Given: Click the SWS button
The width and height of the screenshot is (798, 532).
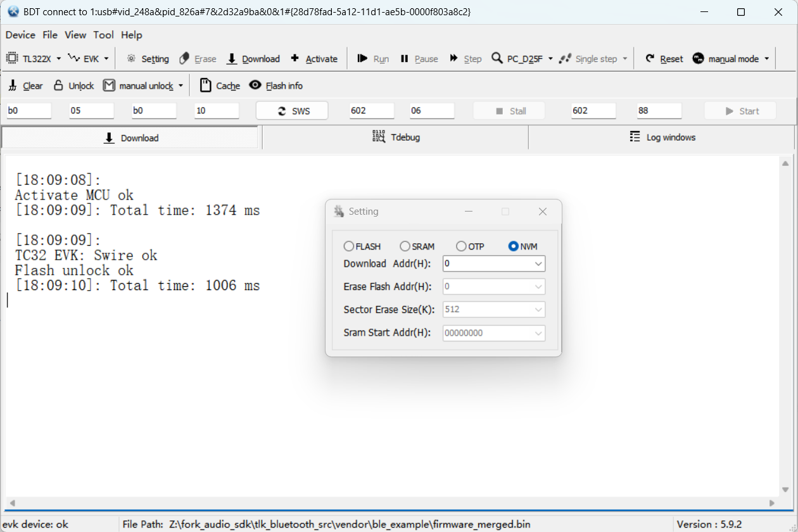Looking at the screenshot, I should tap(292, 111).
